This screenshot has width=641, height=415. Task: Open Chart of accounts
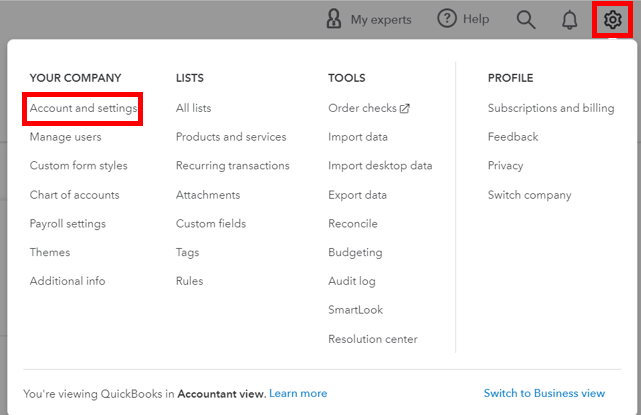(x=74, y=195)
